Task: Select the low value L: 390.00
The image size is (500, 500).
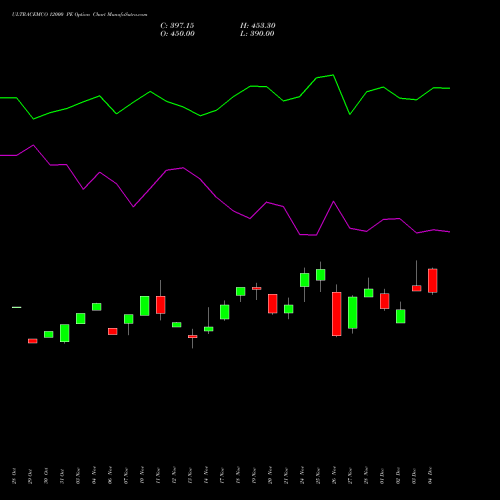Action: [x=257, y=34]
